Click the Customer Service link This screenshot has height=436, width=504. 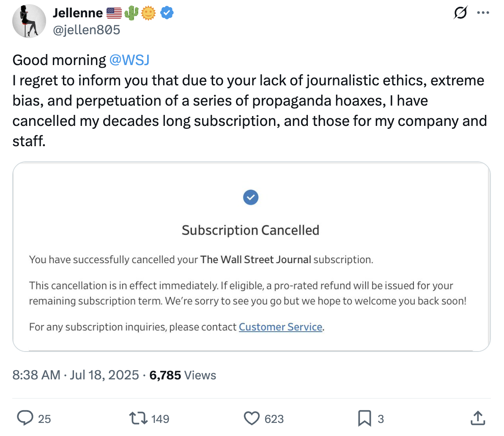(x=280, y=327)
